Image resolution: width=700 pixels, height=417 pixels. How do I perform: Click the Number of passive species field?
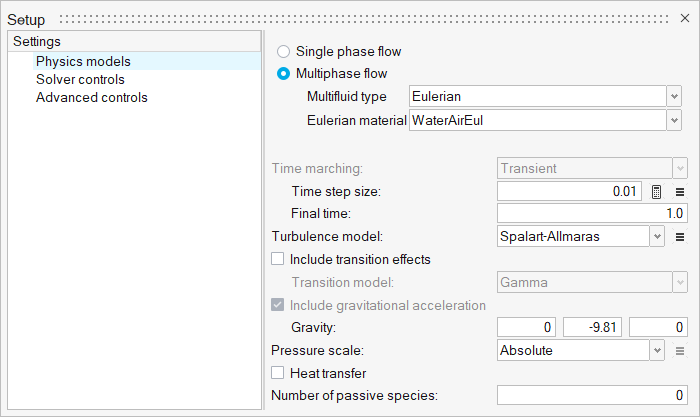coord(591,396)
